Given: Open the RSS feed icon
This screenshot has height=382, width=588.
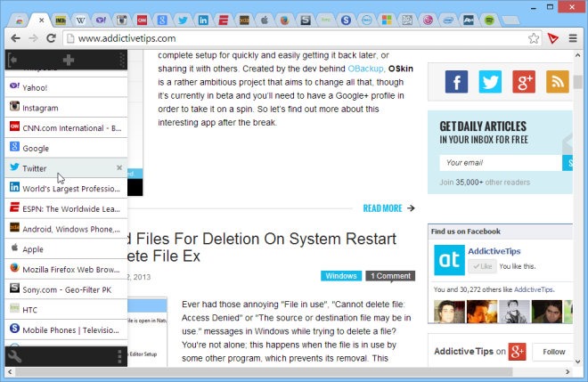Looking at the screenshot, I should [x=558, y=81].
